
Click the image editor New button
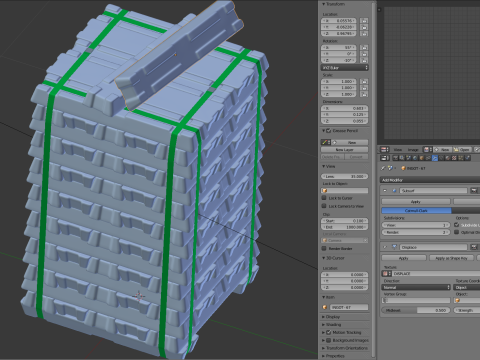pos(442,150)
